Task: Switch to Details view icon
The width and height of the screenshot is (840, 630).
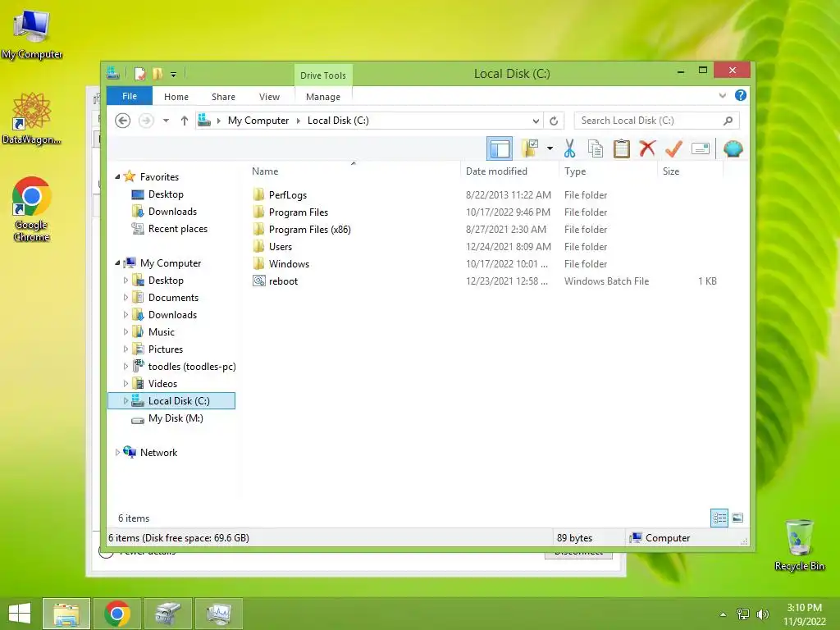Action: click(719, 518)
